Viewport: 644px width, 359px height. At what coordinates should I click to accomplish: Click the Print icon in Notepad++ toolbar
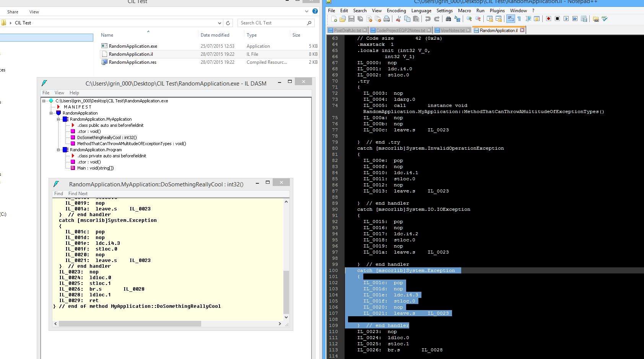pos(387,19)
